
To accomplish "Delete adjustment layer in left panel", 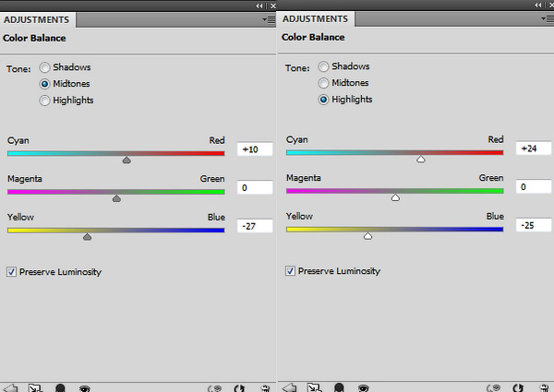I will point(265,388).
